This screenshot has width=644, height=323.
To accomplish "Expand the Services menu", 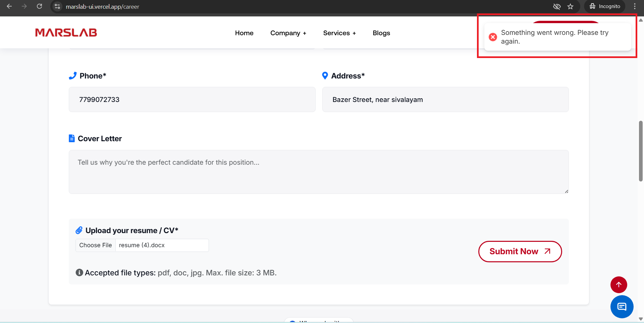I will click(339, 33).
